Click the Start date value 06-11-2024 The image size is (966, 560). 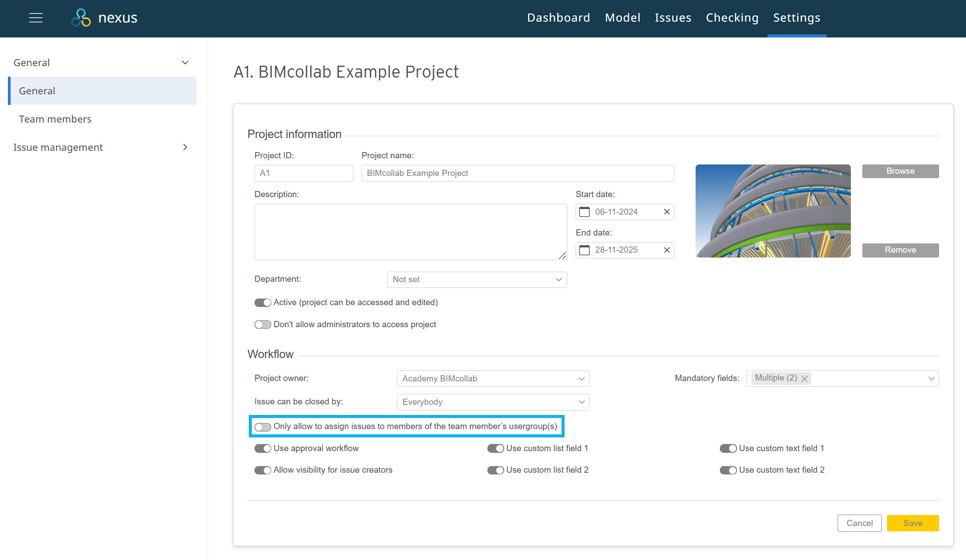(616, 212)
